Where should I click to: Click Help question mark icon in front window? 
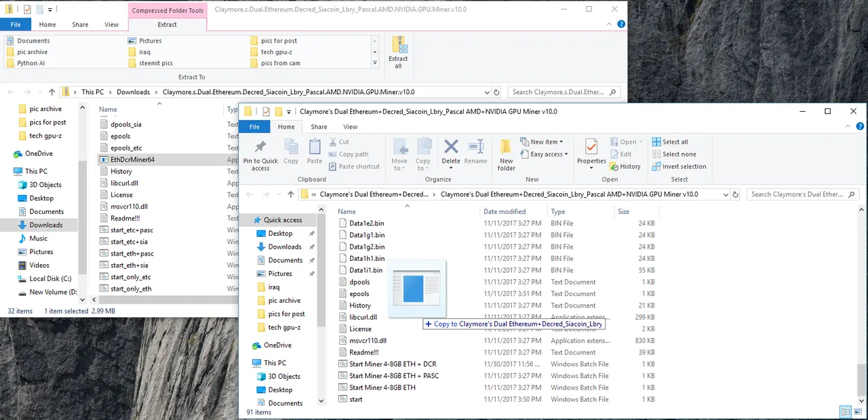tap(861, 126)
